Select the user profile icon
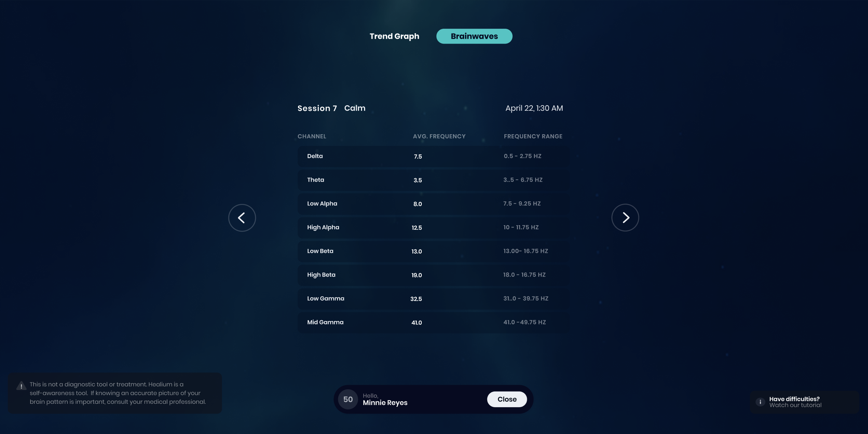This screenshot has width=868, height=434. [347, 399]
